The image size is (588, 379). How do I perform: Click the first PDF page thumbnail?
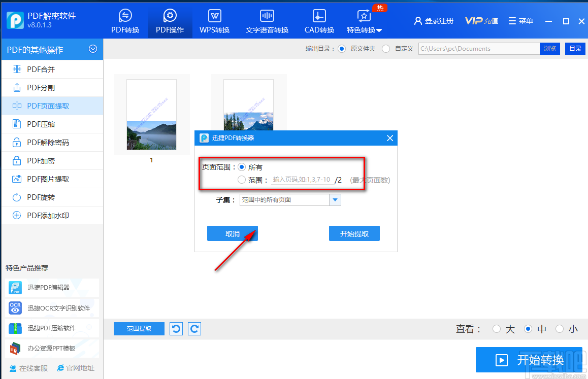151,114
